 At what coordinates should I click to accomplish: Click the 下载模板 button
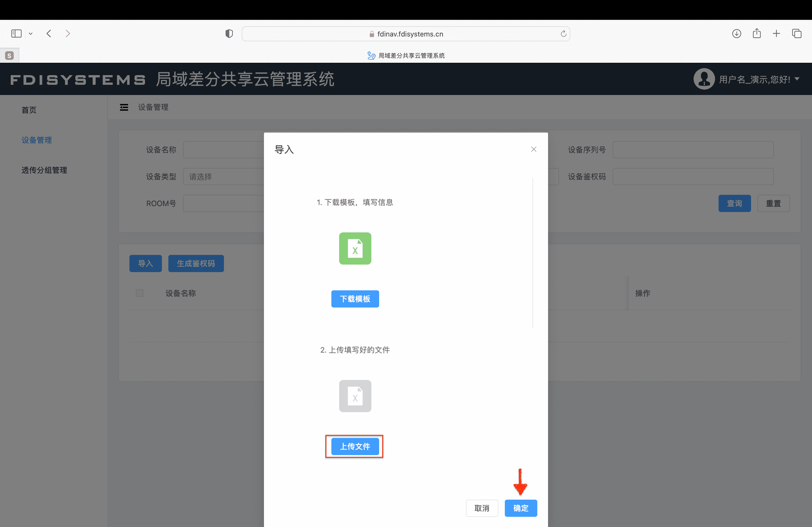(x=355, y=299)
